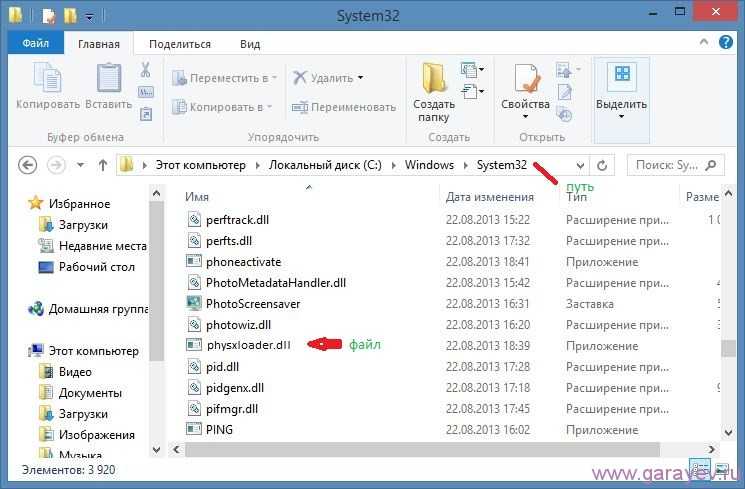Open Недавние места in sidebar
This screenshot has width=745, height=489.
point(102,246)
